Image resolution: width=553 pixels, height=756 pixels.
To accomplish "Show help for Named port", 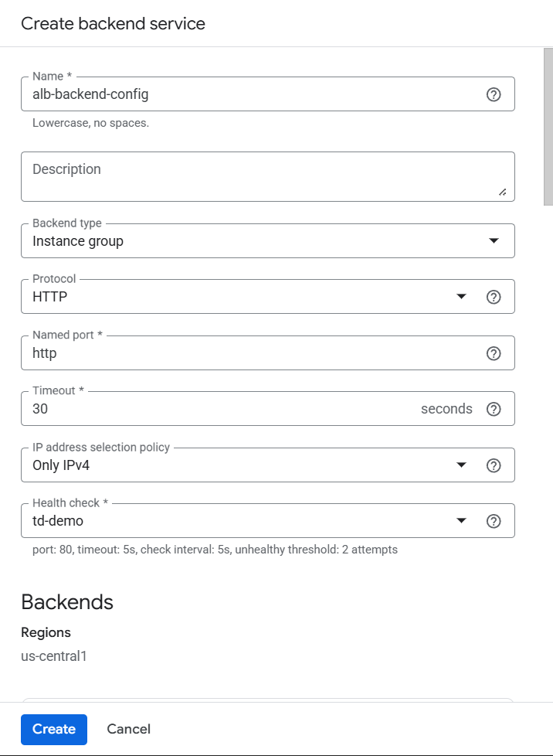I will [494, 353].
